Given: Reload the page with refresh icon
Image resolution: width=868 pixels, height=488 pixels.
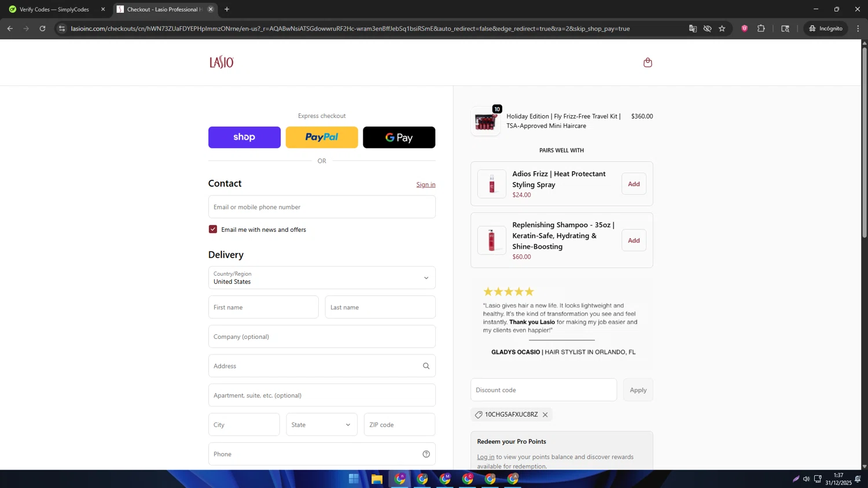Looking at the screenshot, I should click(x=42, y=28).
